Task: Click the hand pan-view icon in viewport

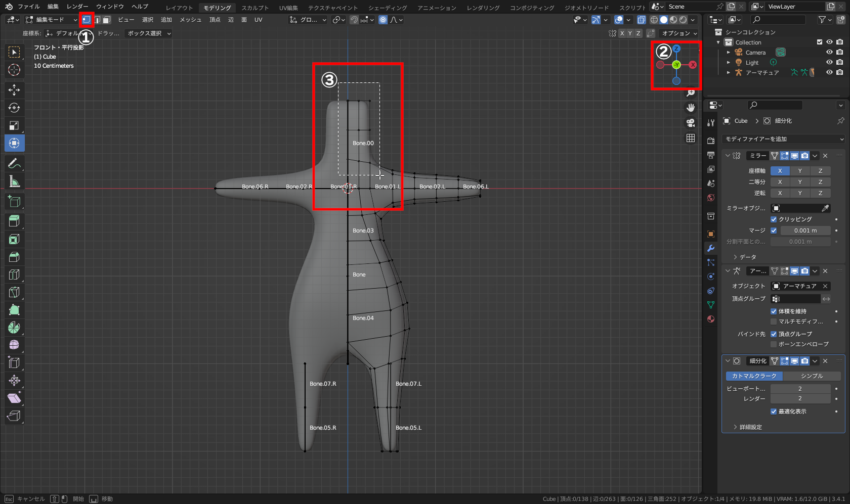Action: click(691, 108)
